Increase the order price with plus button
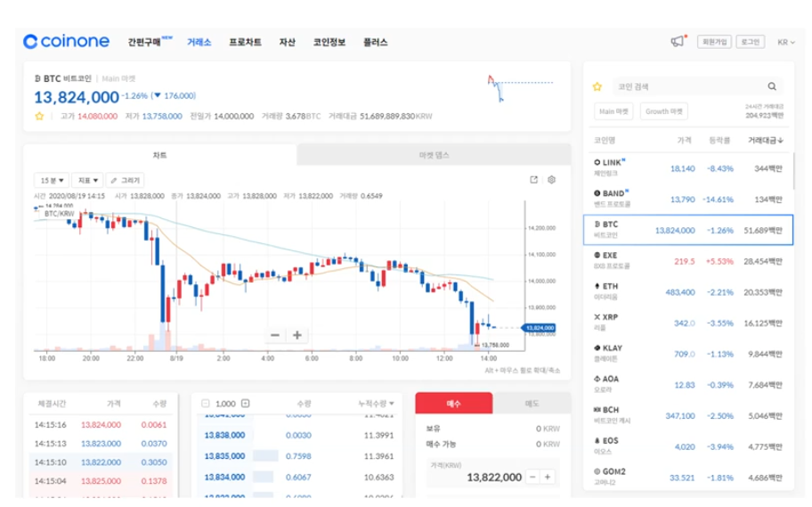The width and height of the screenshot is (812, 507). [x=548, y=477]
